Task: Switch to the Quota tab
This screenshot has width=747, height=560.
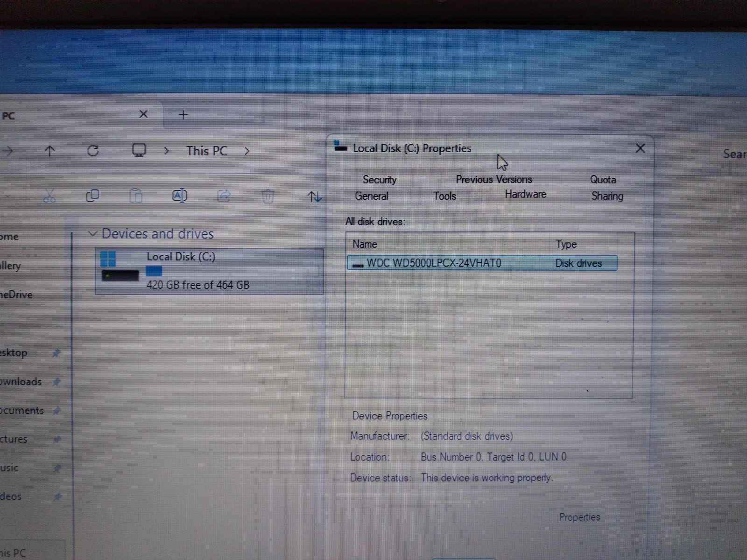Action: pyautogui.click(x=603, y=180)
